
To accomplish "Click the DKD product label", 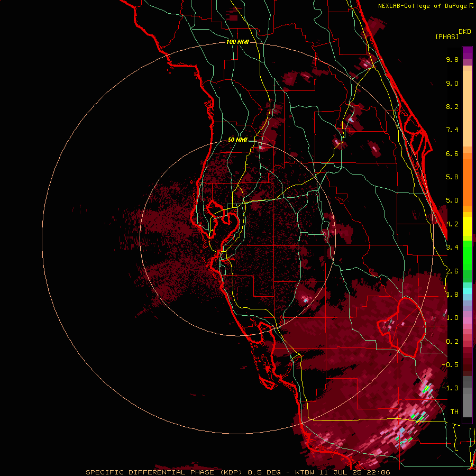I will (465, 31).
